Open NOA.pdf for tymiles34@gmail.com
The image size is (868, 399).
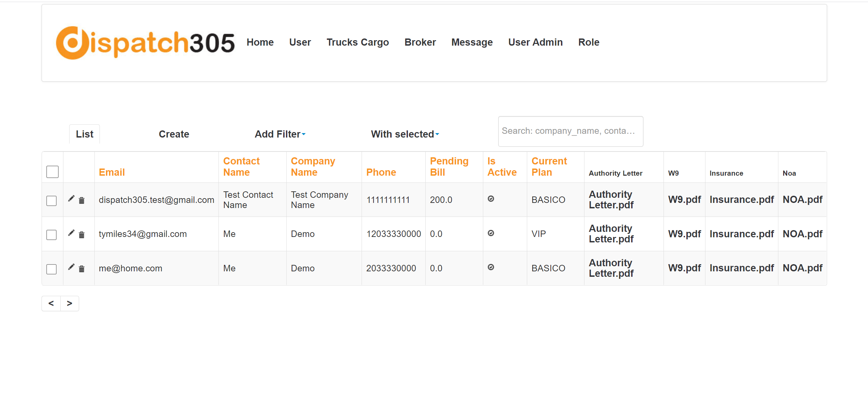[x=802, y=234]
